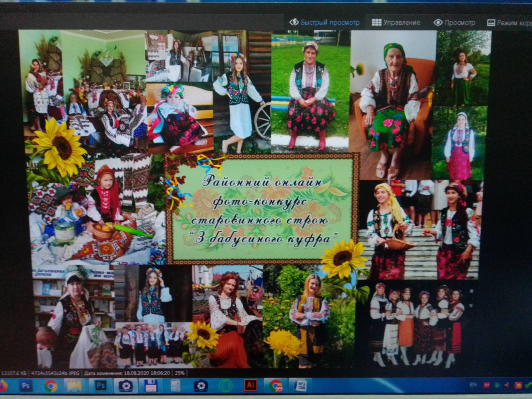Image resolution: width=532 pixels, height=399 pixels.
Task: Click the 25% zoom value in status bar
Action: click(179, 373)
